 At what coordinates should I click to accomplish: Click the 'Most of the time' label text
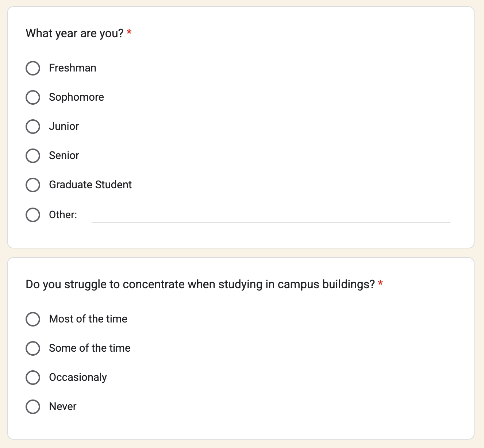tap(88, 319)
